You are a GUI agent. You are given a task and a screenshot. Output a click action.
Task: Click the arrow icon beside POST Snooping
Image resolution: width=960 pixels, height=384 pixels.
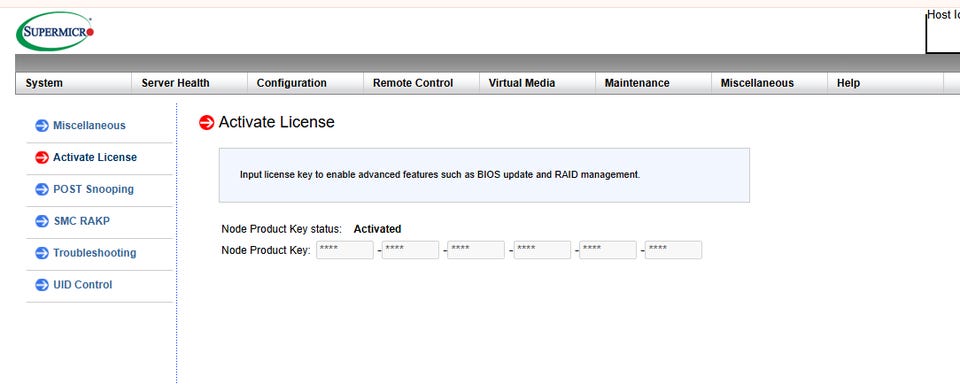(x=42, y=189)
